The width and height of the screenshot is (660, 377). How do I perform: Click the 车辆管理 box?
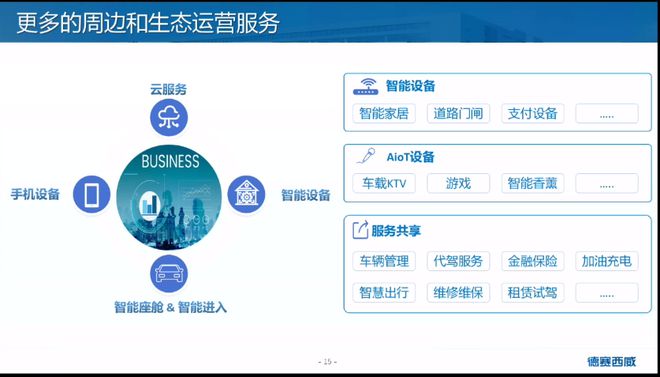pyautogui.click(x=384, y=261)
